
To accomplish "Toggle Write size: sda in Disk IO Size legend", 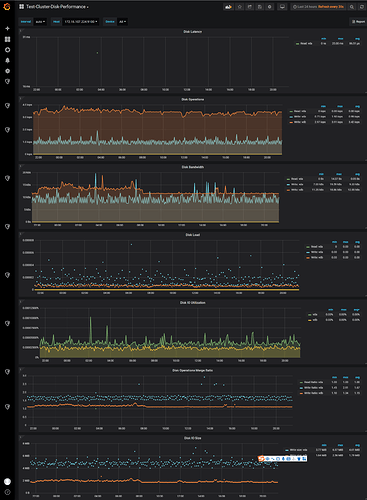I will [298, 450].
